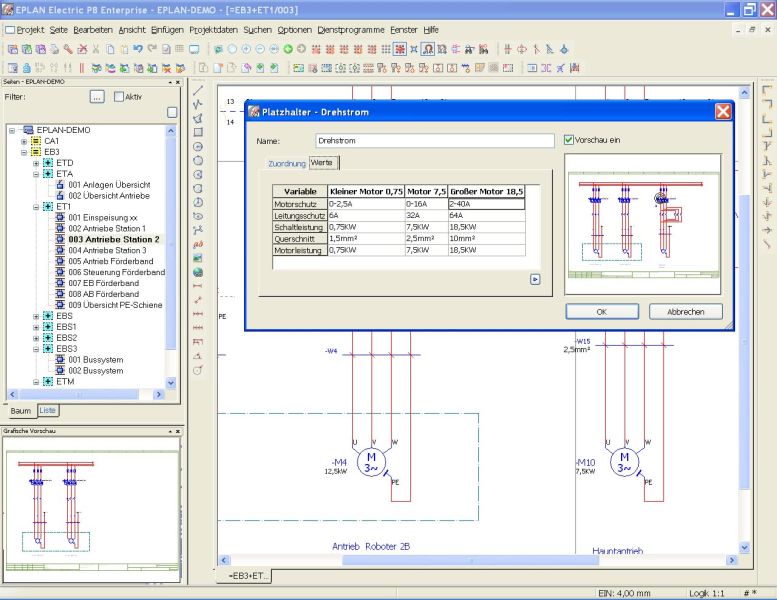Select the Linear dimension tool
This screenshot has width=777, height=600.
coord(198,286)
